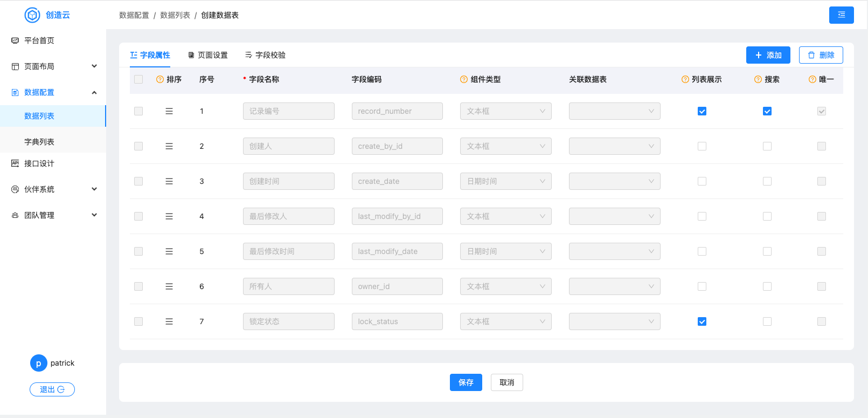Click drag handle icon for row 记录编号
This screenshot has width=868, height=418.
pos(169,111)
